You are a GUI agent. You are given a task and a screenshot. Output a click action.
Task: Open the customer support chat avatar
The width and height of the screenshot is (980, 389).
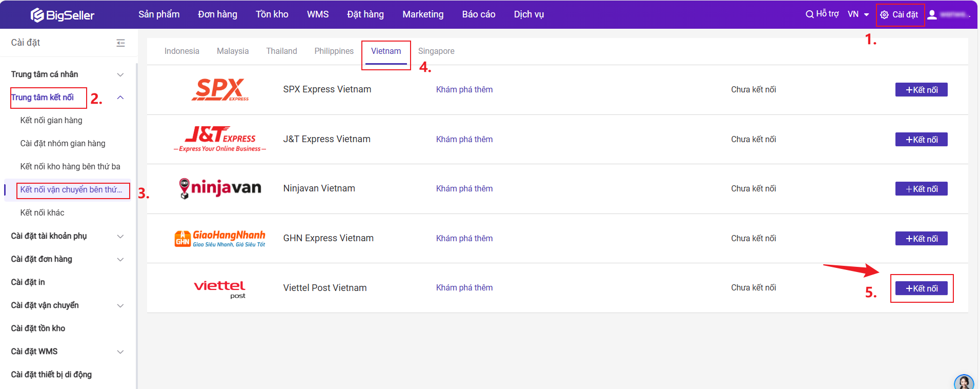pyautogui.click(x=963, y=382)
